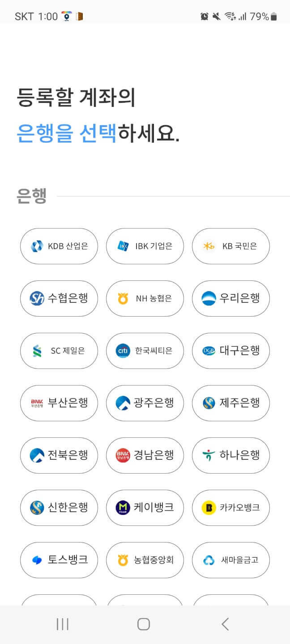Select 농협중앙회 from the list

tap(145, 560)
